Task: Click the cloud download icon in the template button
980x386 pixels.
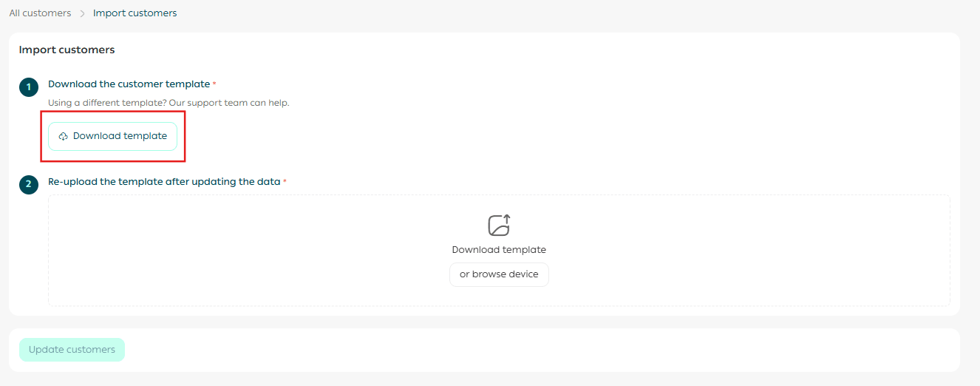Action: point(63,137)
